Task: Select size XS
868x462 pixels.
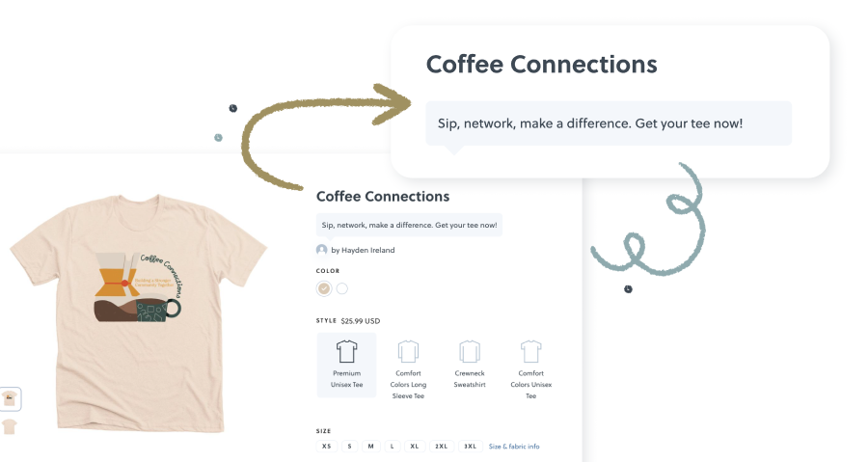Action: (x=327, y=446)
